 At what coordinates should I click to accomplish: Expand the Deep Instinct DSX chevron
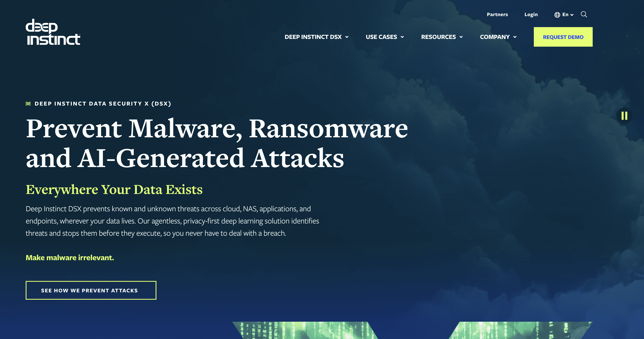(x=347, y=37)
